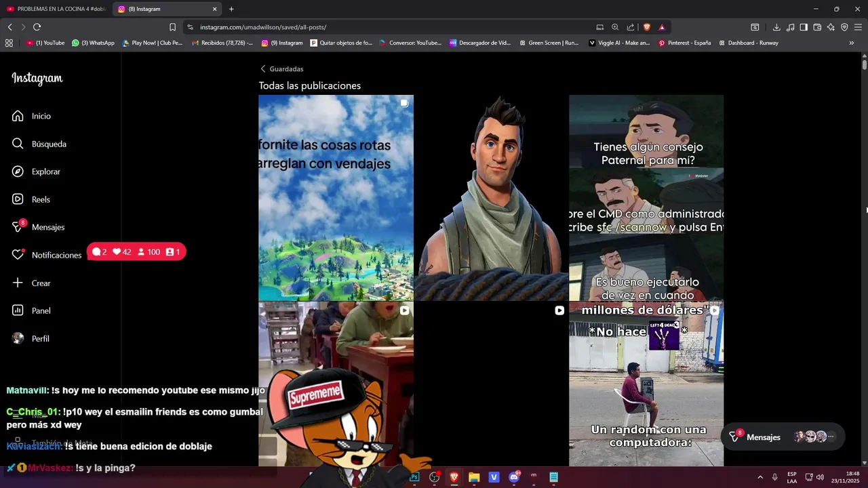Open the Fortnite character saved post
Viewport: 868px width, 488px height.
491,197
